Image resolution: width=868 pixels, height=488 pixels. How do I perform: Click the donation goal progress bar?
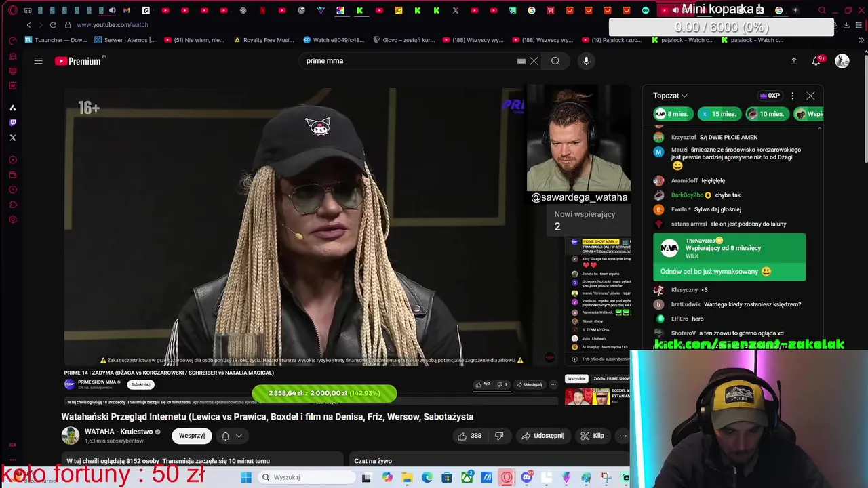pyautogui.click(x=324, y=393)
